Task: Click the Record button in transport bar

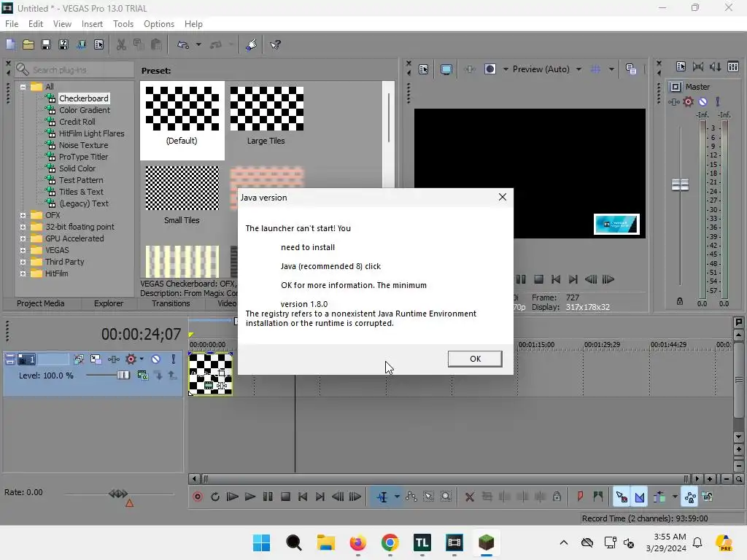Action: 197,497
